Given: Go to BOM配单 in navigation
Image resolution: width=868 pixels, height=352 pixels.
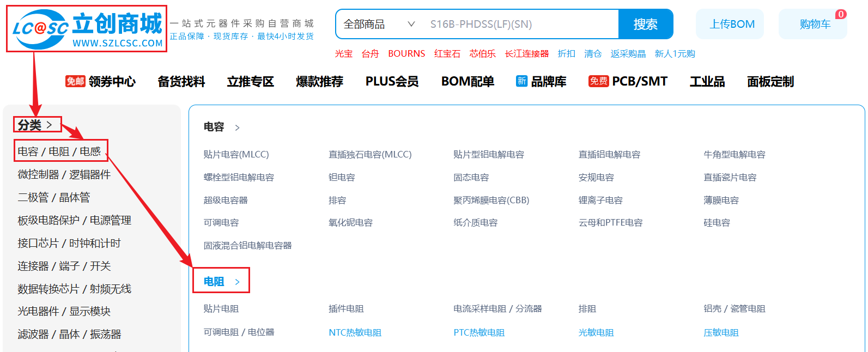Looking at the screenshot, I should click(x=468, y=82).
